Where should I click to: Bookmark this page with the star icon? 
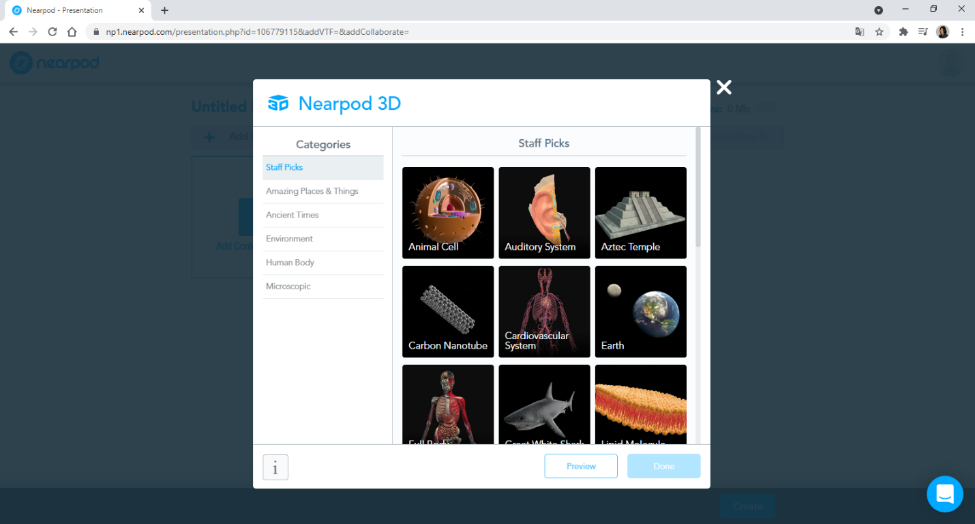click(879, 32)
